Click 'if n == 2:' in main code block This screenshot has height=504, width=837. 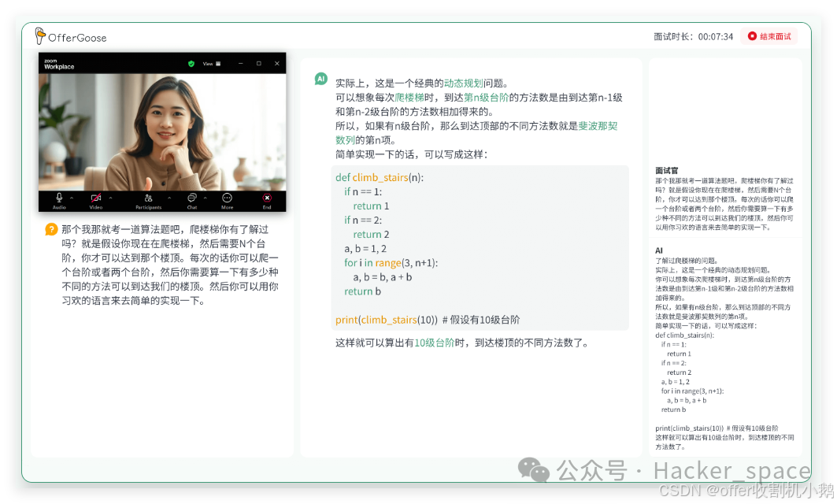pos(363,220)
